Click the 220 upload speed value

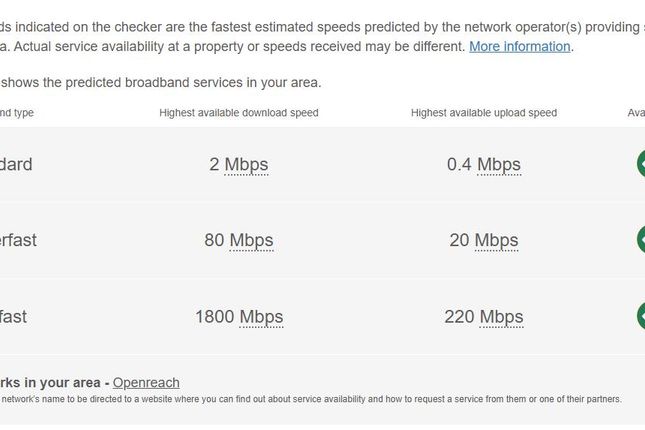click(x=459, y=317)
